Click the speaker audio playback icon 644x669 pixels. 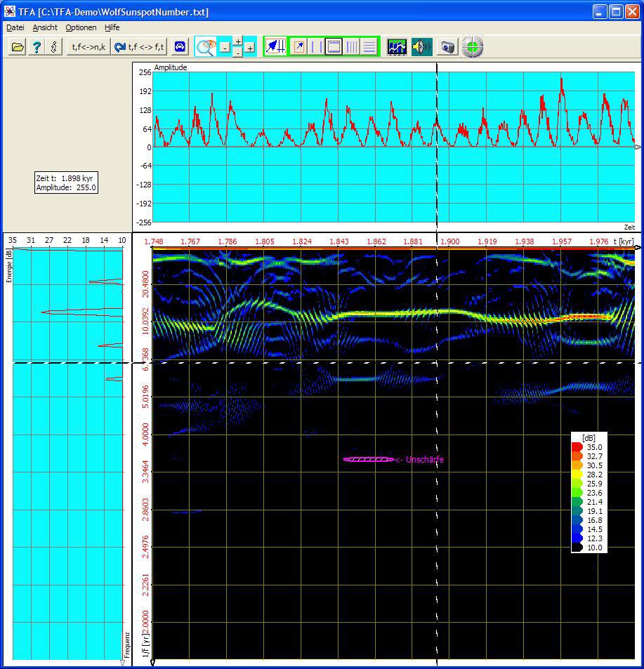(421, 47)
